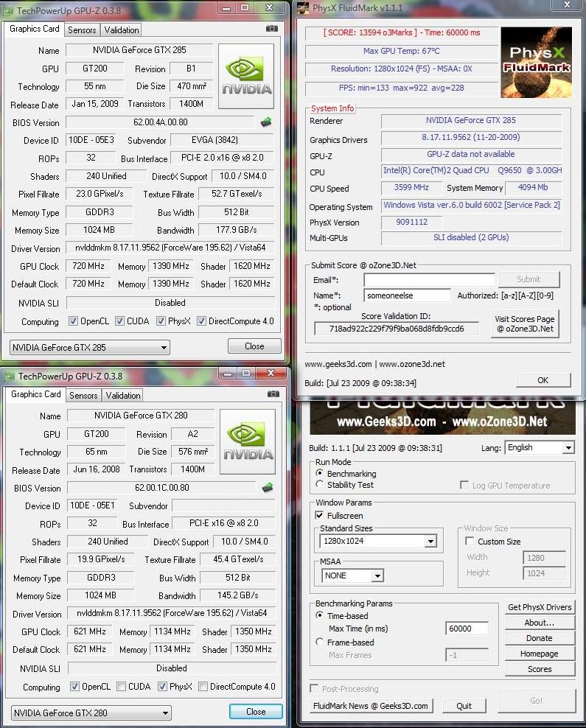Click Driver Version field in GTX 285 window
The height and width of the screenshot is (728, 586).
click(170, 248)
